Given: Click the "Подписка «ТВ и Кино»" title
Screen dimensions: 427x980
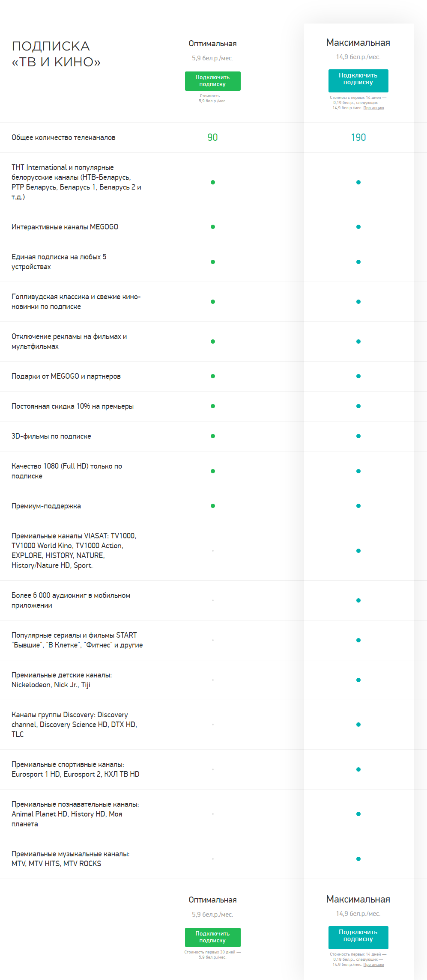Looking at the screenshot, I should pos(56,54).
